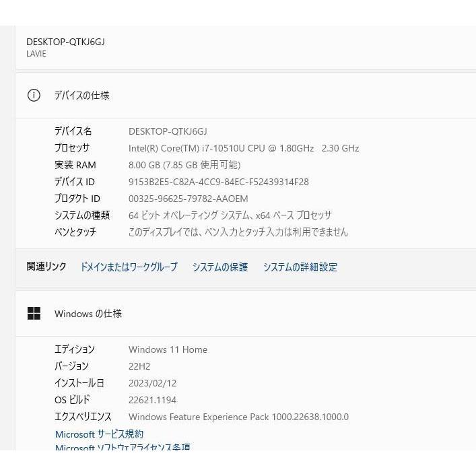Click the 実装 RAM label
476x476 pixels.
[x=75, y=165]
